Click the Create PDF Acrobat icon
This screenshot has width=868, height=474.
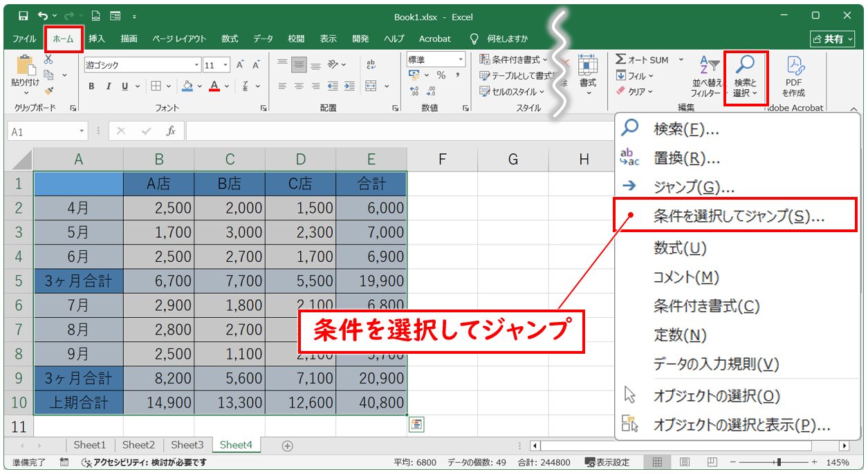[x=793, y=76]
